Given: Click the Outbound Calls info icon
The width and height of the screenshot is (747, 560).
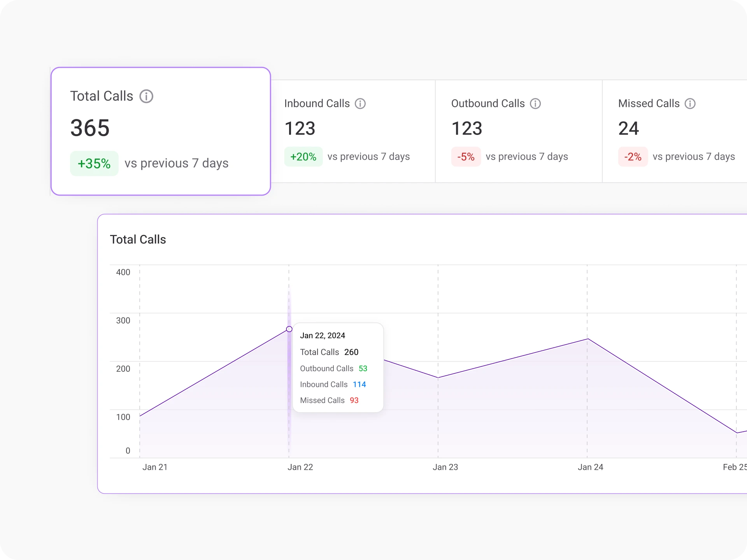Looking at the screenshot, I should [x=535, y=103].
